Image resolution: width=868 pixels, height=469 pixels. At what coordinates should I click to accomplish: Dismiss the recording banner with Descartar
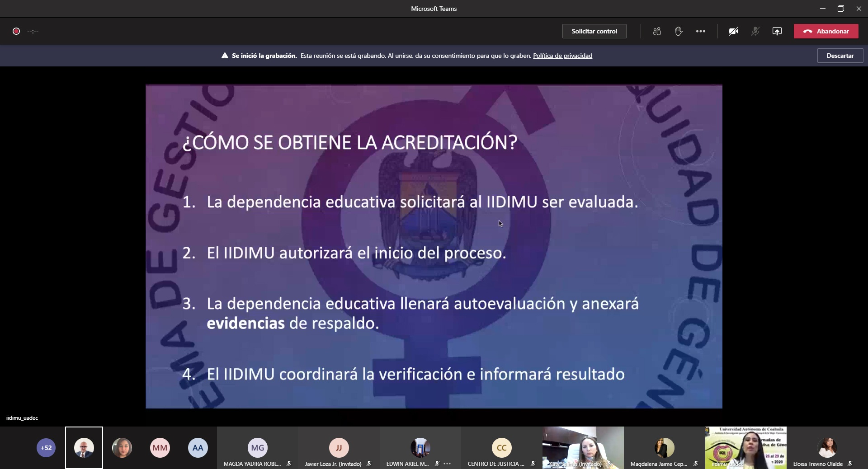[840, 56]
